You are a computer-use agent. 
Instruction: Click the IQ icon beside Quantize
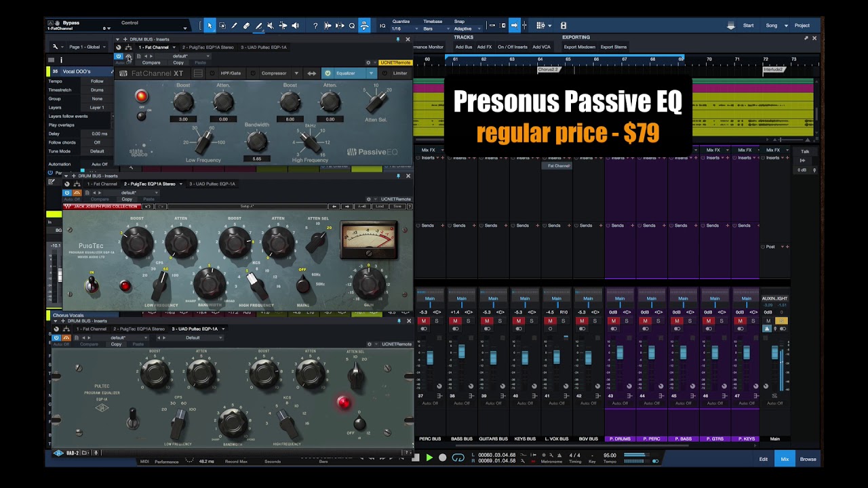(382, 26)
